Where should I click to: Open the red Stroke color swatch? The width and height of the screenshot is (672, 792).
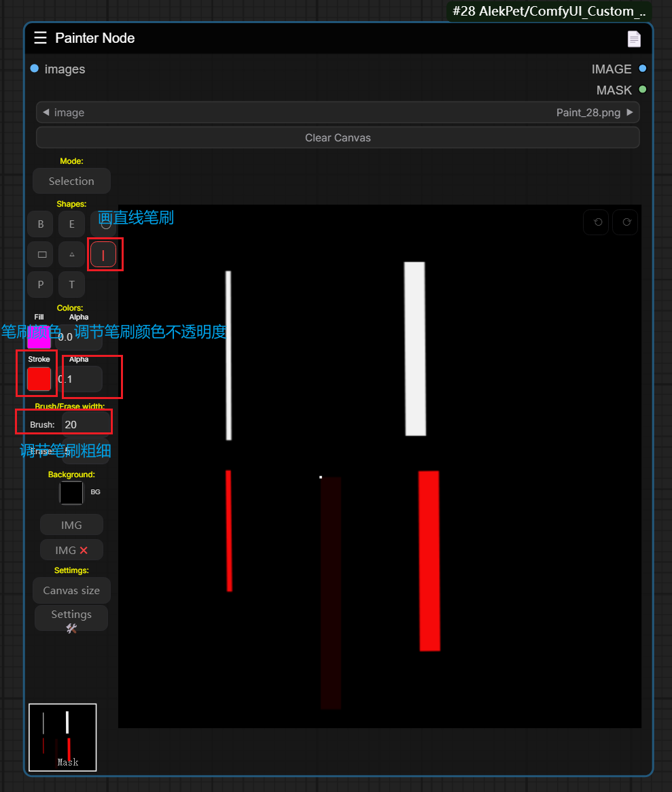39,379
